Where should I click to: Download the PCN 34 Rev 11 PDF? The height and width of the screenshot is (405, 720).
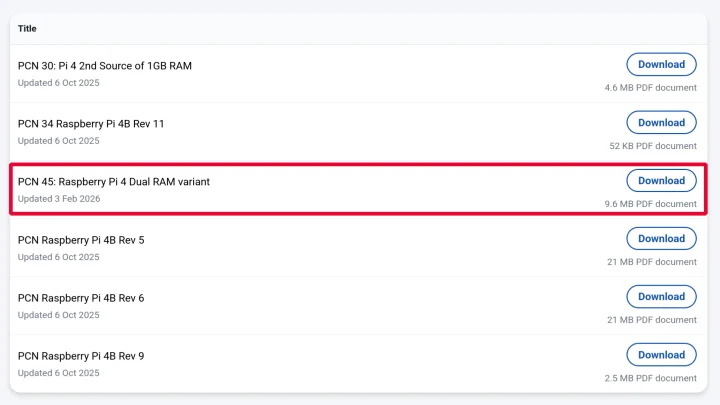point(661,123)
